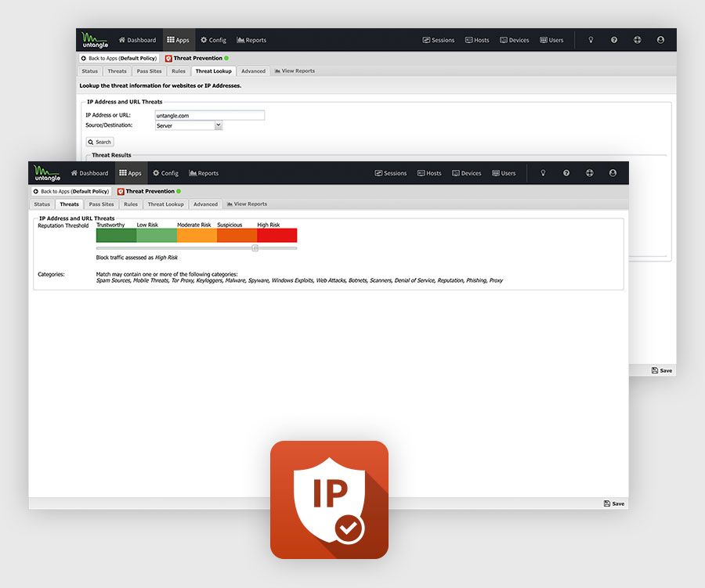Click the Search button in the back window

(99, 142)
